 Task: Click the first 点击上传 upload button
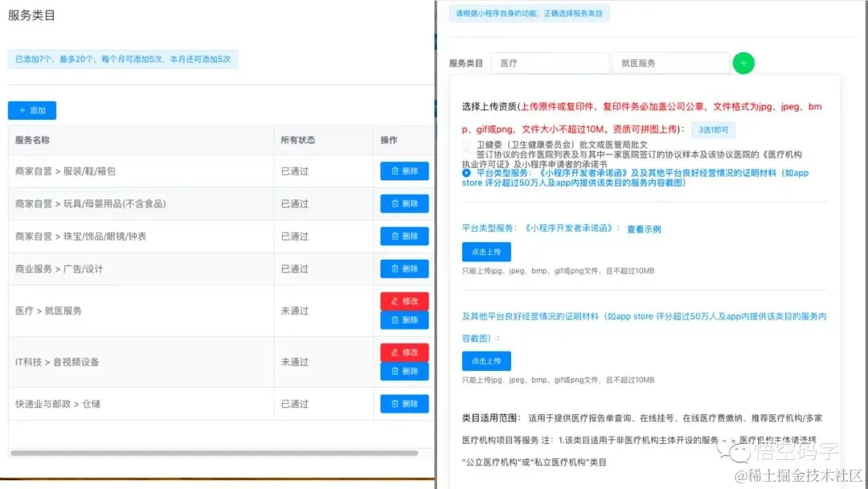click(486, 252)
